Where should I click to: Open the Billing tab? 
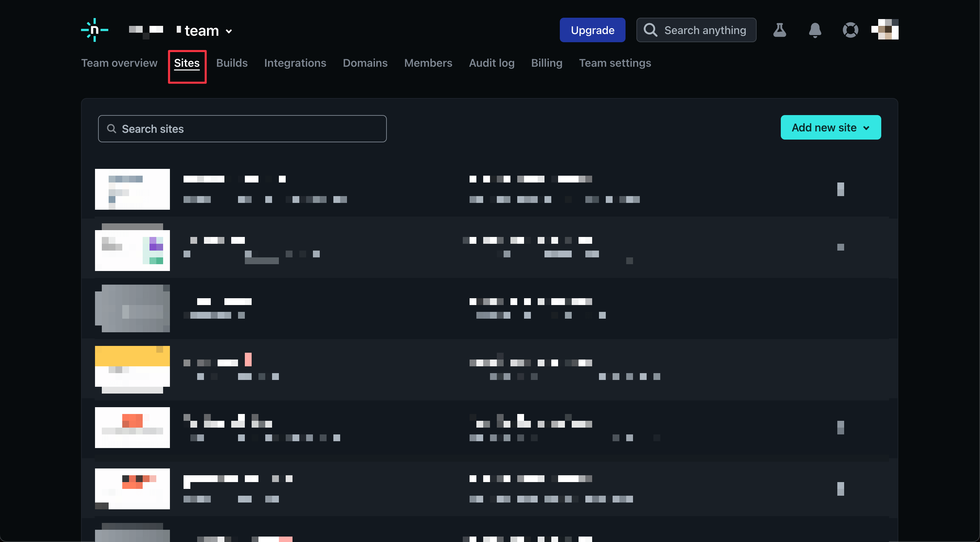pos(547,63)
